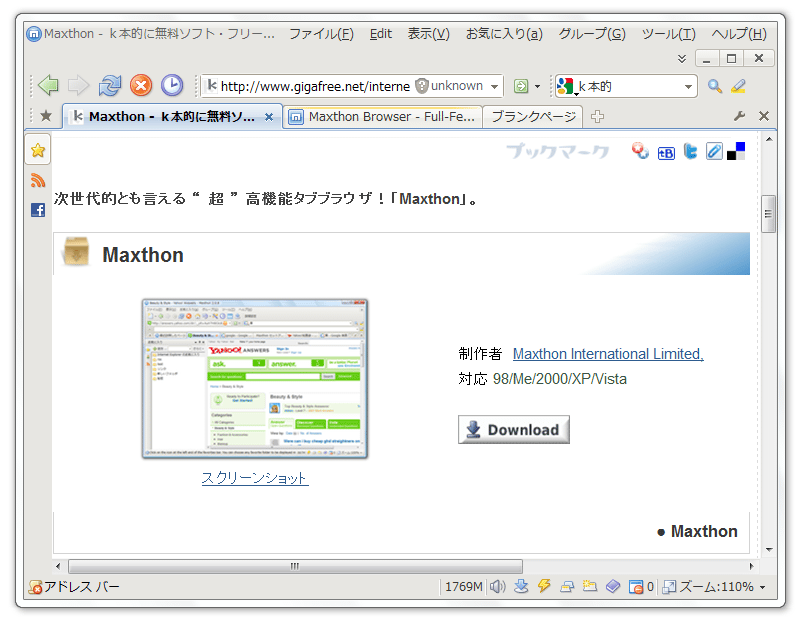Expand the menu bar overflow chevron
Viewport: 800px width, 623px height.
pos(682,59)
